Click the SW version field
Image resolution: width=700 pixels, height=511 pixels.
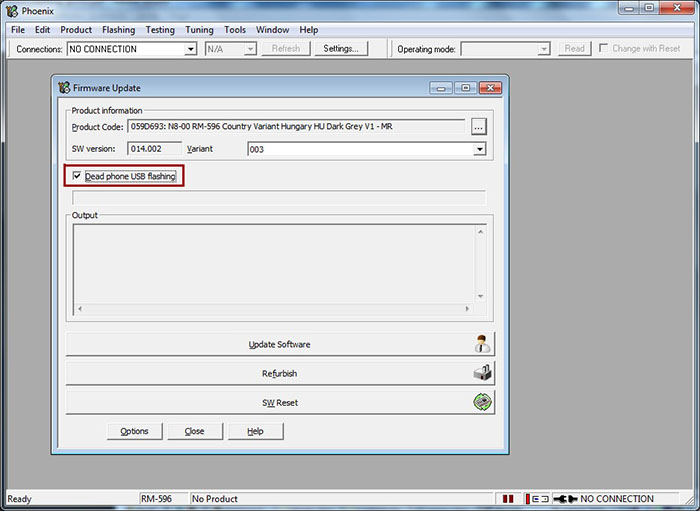pos(154,149)
